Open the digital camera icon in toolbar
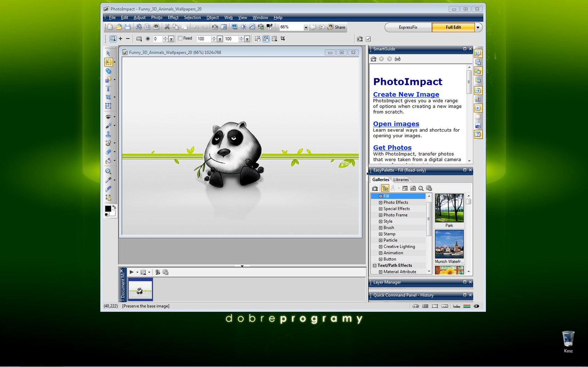This screenshot has width=588, height=367. click(x=215, y=27)
